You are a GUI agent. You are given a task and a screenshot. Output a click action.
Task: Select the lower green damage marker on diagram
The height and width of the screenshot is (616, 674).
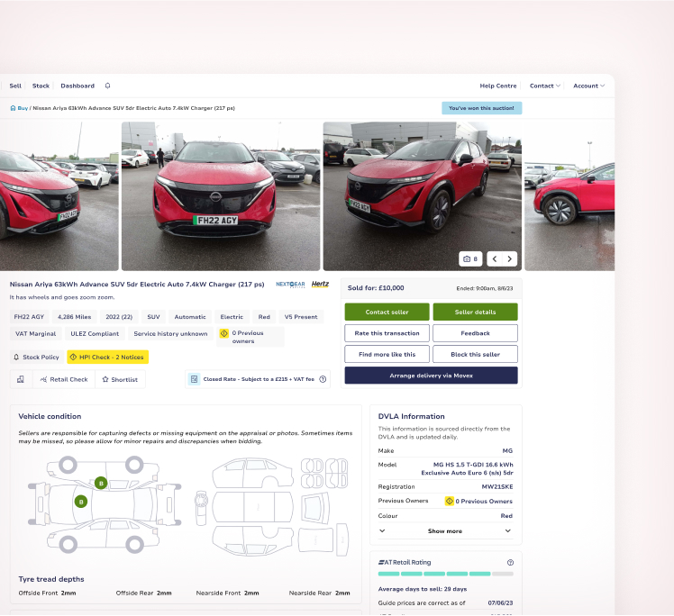[x=81, y=502]
